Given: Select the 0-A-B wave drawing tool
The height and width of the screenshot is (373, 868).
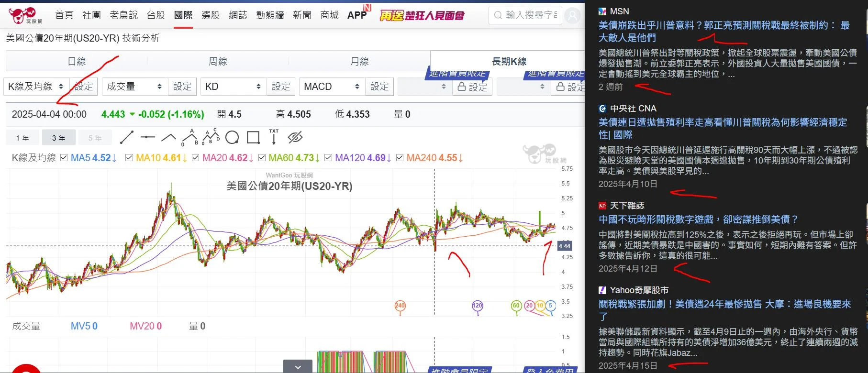Looking at the screenshot, I should (x=190, y=137).
